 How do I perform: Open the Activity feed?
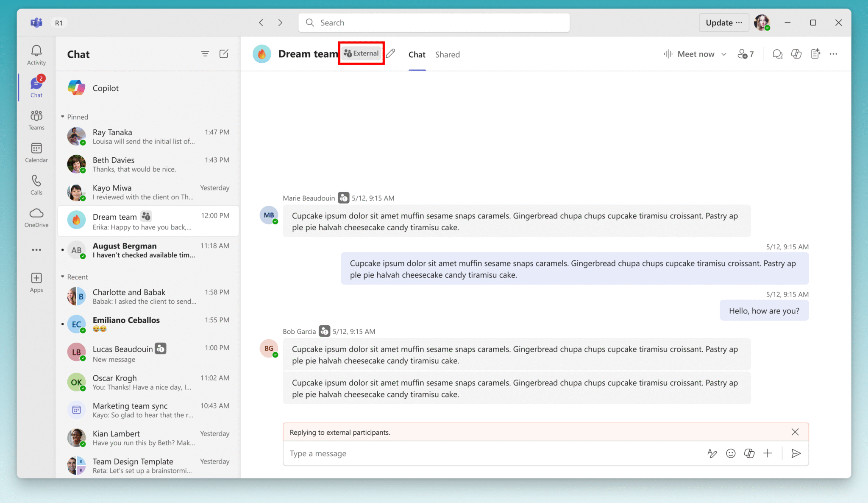click(36, 54)
